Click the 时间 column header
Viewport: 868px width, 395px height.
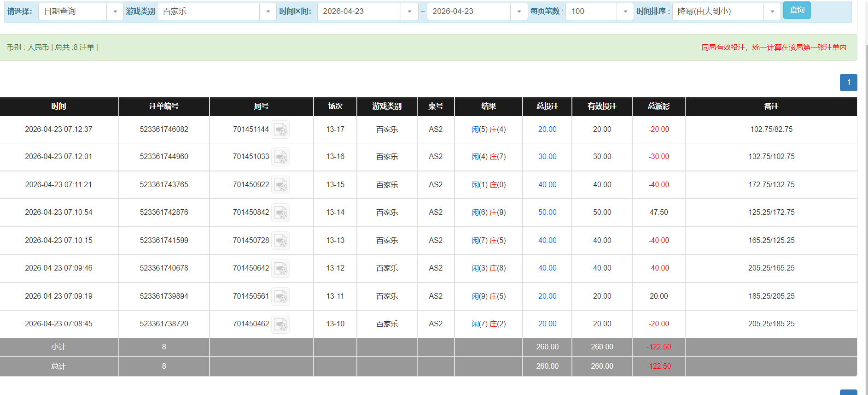pos(59,106)
